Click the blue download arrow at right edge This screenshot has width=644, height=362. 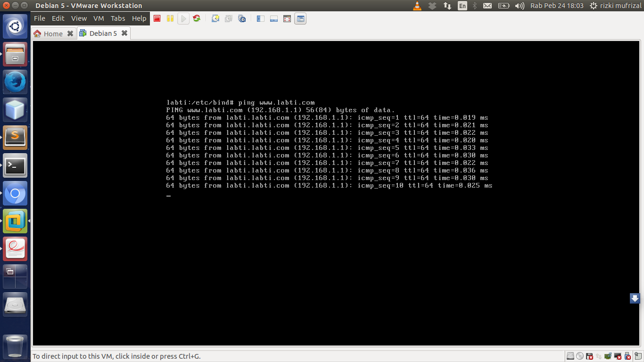pyautogui.click(x=635, y=298)
